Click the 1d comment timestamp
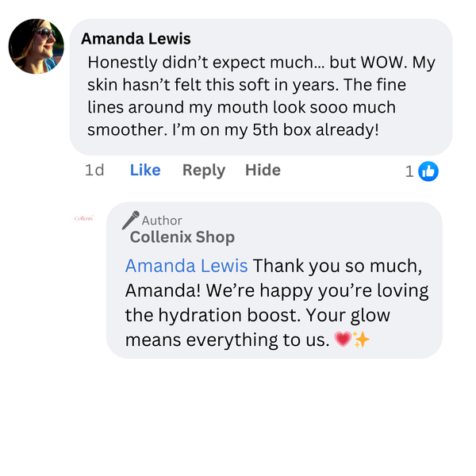Screen dimensions: 476x476 click(94, 170)
